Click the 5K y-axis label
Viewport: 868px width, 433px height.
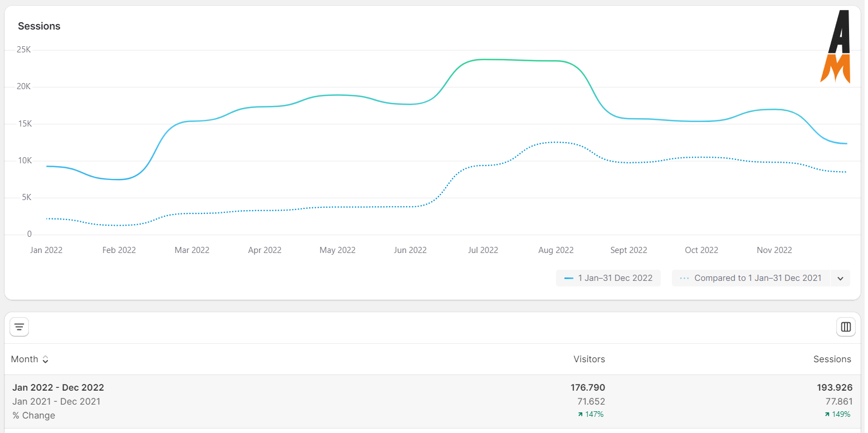point(26,197)
